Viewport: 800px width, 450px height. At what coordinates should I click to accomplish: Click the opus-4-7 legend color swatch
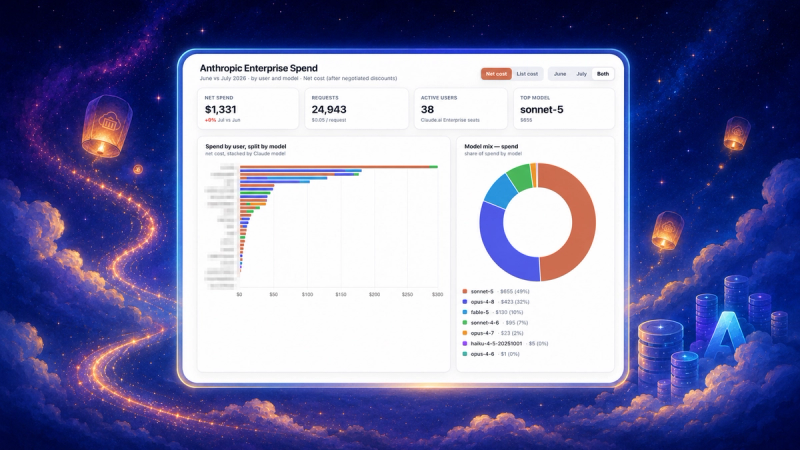(x=465, y=333)
